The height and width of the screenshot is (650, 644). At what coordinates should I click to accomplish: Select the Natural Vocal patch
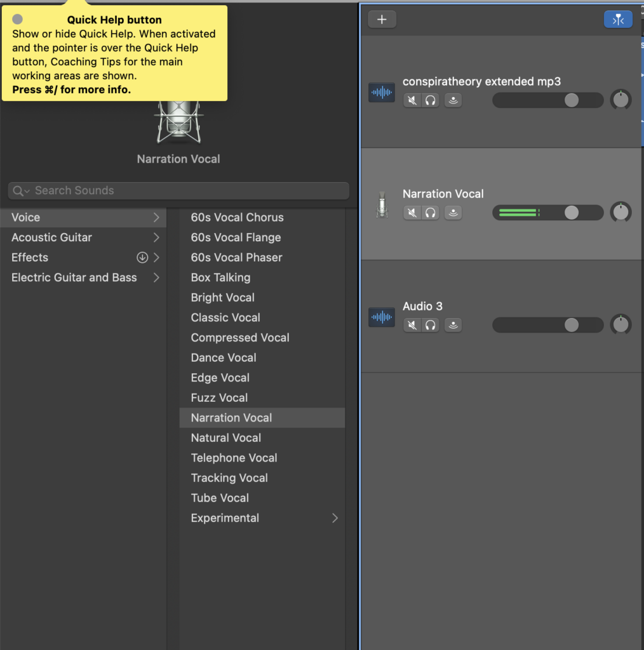262,438
